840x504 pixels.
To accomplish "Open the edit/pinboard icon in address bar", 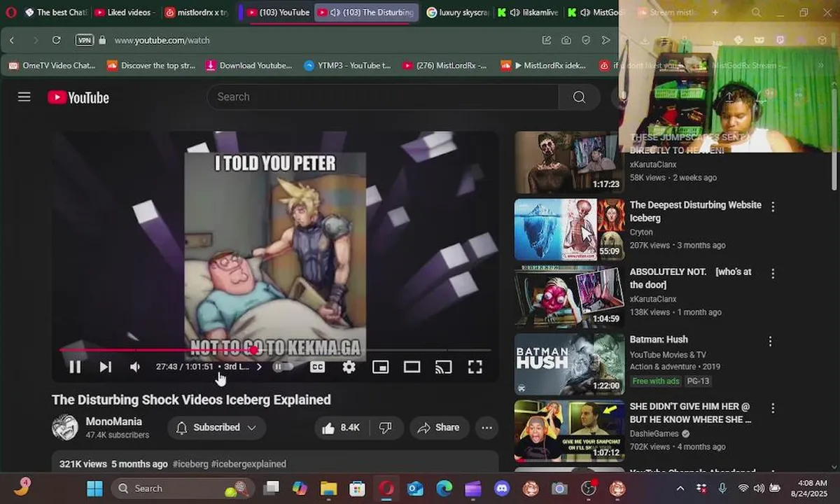I will pyautogui.click(x=546, y=40).
